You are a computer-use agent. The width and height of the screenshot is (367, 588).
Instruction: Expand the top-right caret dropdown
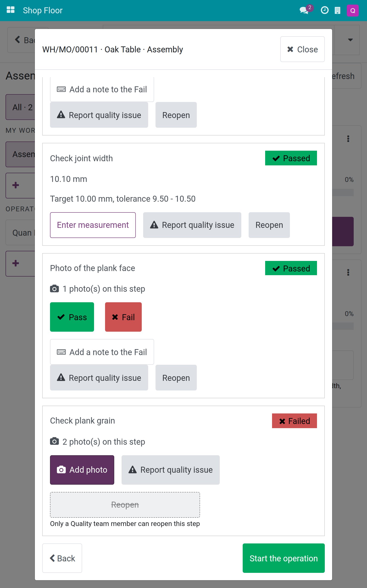pyautogui.click(x=350, y=40)
